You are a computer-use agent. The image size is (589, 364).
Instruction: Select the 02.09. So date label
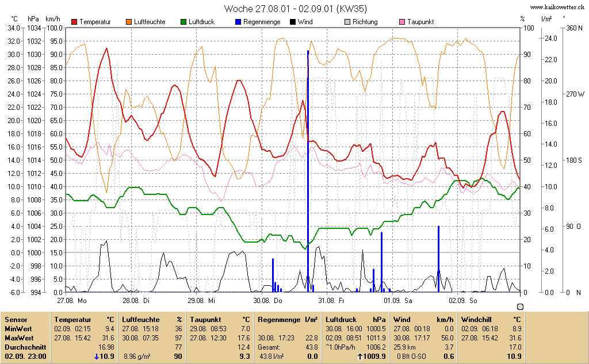[463, 301]
